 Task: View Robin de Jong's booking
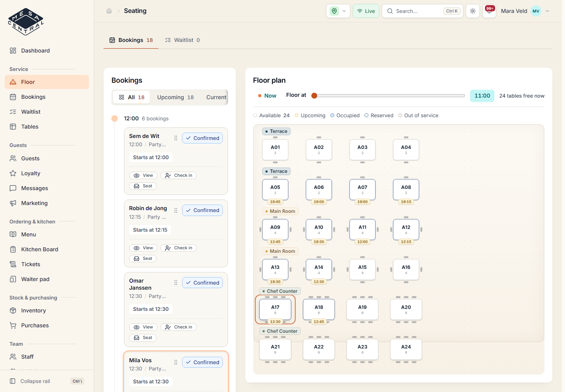click(143, 248)
